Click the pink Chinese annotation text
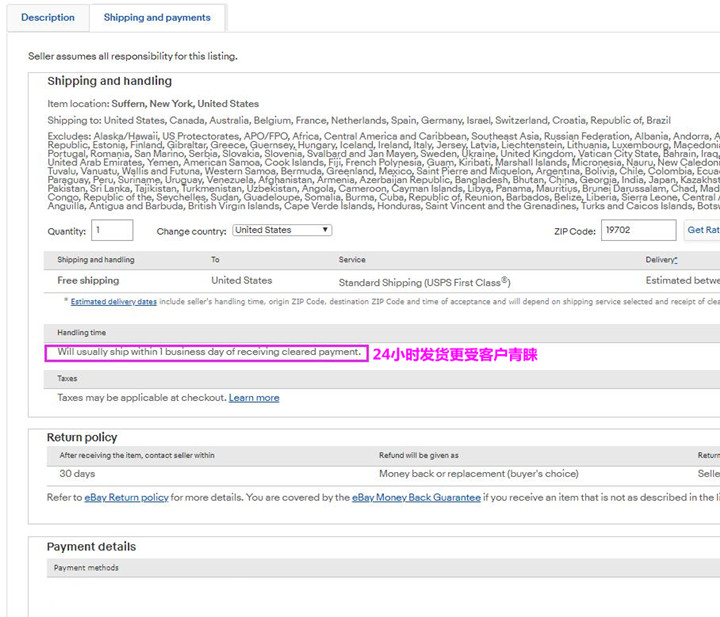This screenshot has width=720, height=617. (x=455, y=354)
